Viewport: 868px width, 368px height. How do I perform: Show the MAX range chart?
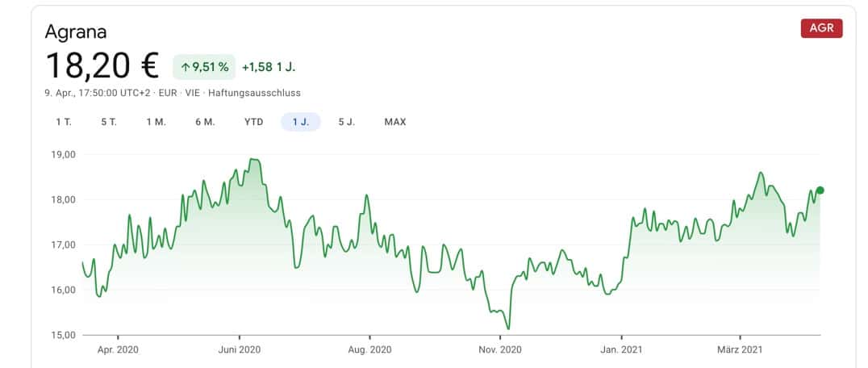click(395, 122)
